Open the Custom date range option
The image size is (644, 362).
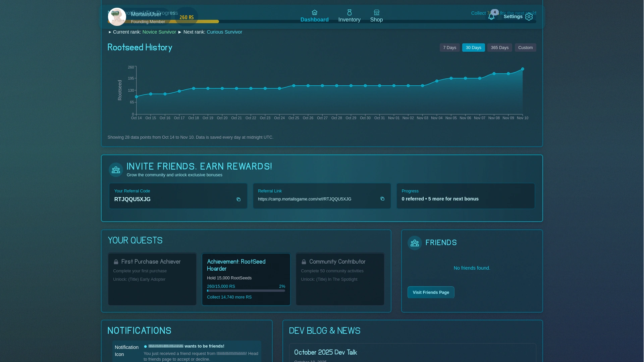pos(525,48)
